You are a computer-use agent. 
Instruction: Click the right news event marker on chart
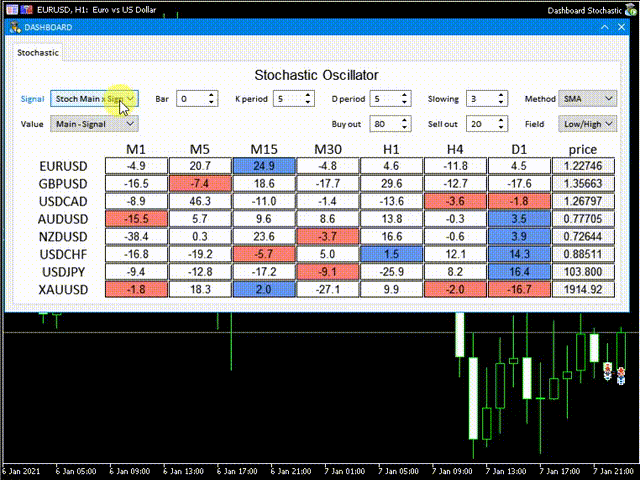tap(621, 374)
